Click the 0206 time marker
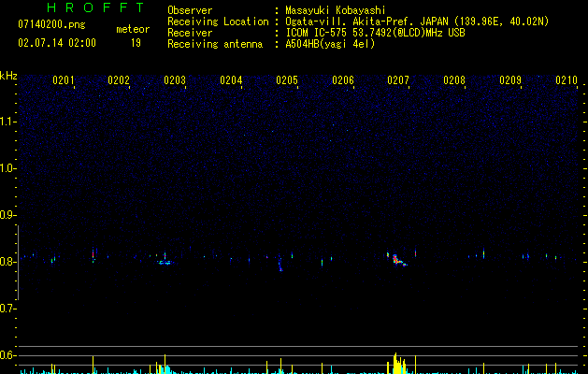The height and width of the screenshot is (374, 588). click(343, 80)
